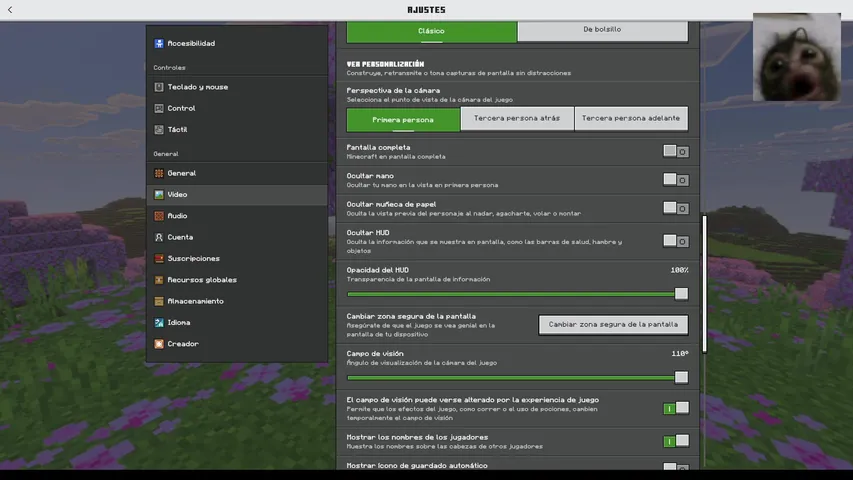Image resolution: width=853 pixels, height=480 pixels.
Task: Click the Control gamepad icon
Action: [x=159, y=108]
